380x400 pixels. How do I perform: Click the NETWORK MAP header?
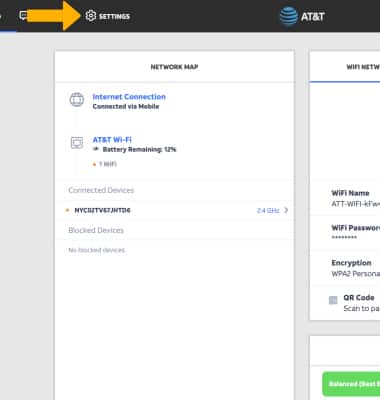[174, 67]
